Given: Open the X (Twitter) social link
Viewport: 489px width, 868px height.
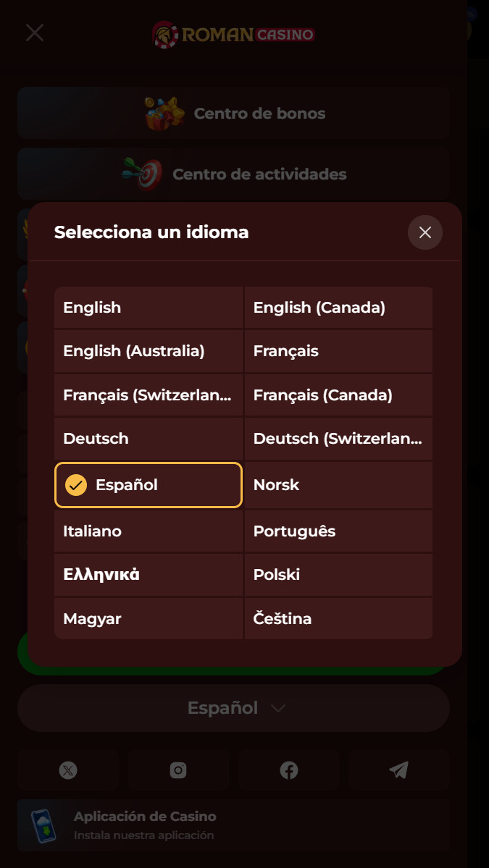Looking at the screenshot, I should (x=68, y=770).
